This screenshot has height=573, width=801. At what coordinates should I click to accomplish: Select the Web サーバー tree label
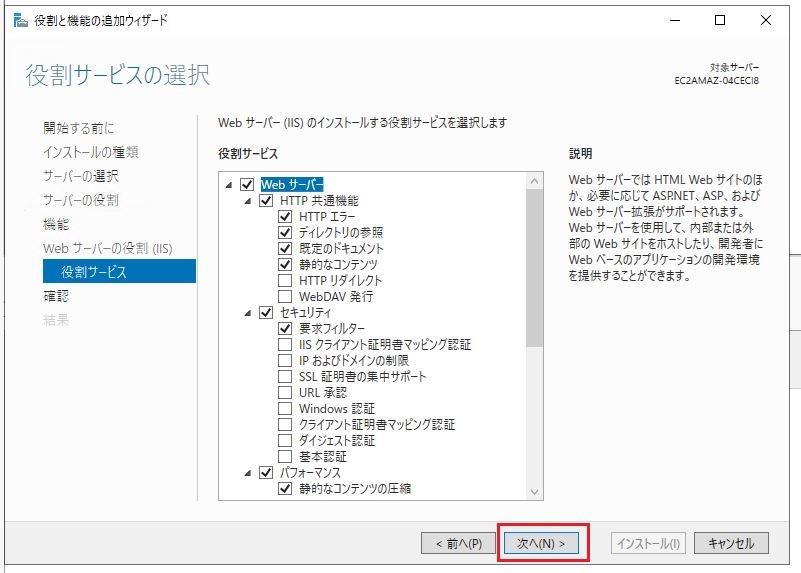click(292, 184)
